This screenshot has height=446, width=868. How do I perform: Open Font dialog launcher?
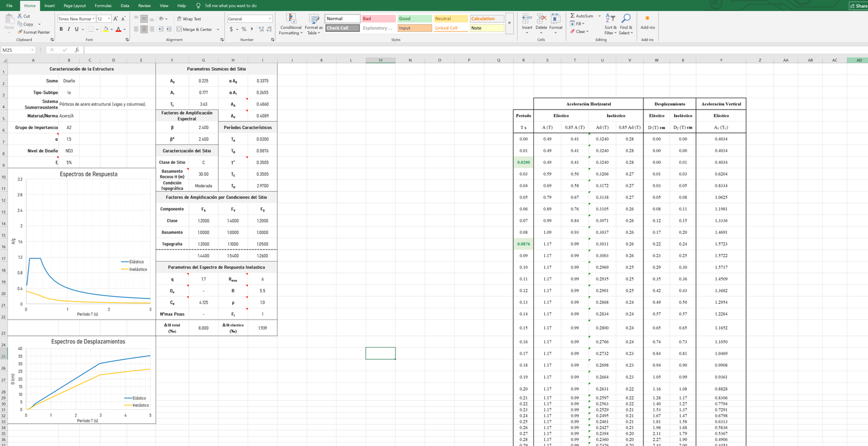127,40
